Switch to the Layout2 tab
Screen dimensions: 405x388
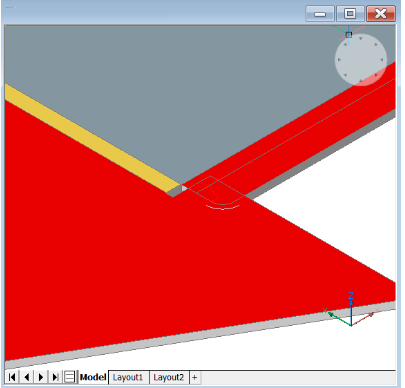pos(169,377)
